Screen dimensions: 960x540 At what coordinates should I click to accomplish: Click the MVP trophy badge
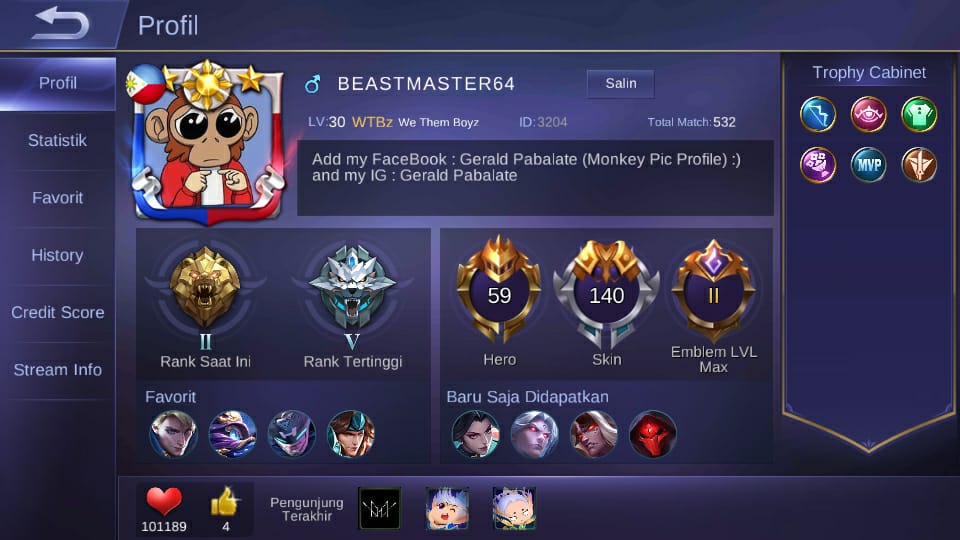868,165
